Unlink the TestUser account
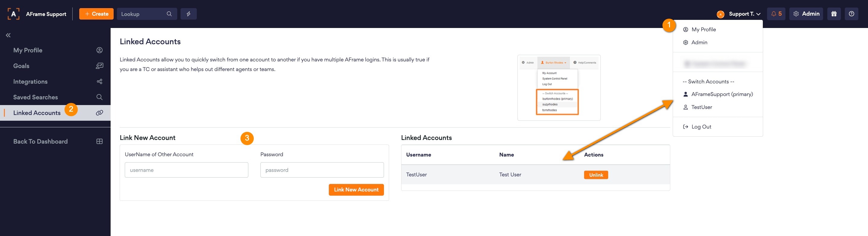Image resolution: width=868 pixels, height=236 pixels. [x=596, y=175]
